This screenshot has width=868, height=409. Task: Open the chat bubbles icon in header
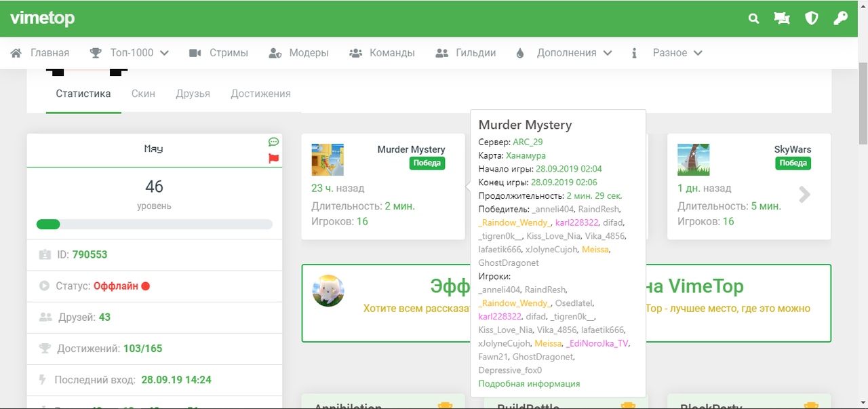tap(782, 19)
